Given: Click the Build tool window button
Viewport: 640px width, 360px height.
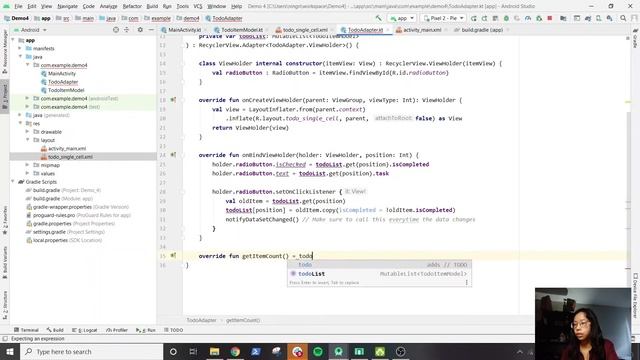Looking at the screenshot, I should [55, 330].
